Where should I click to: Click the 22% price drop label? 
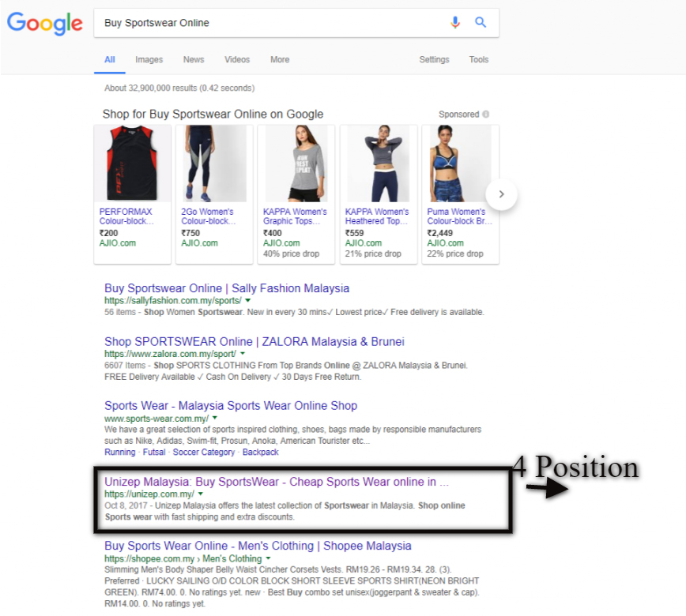pos(455,254)
